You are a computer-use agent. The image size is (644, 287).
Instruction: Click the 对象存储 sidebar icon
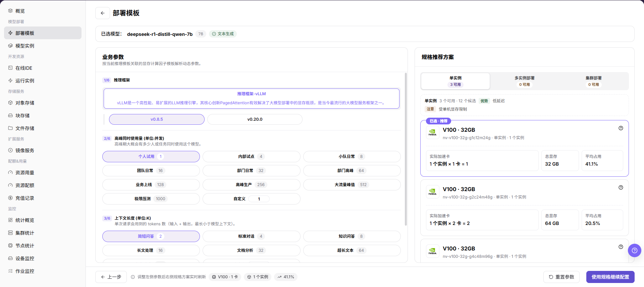click(x=10, y=103)
